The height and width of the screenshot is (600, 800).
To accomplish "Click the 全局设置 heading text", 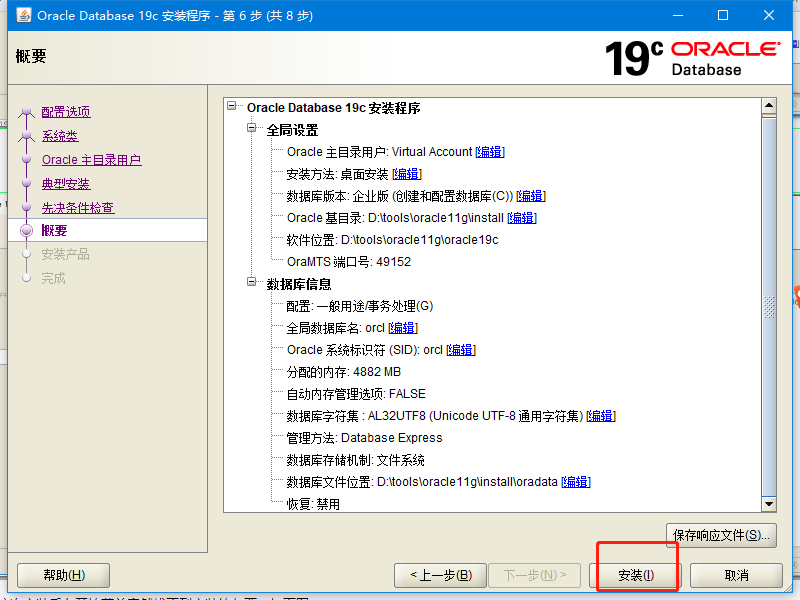I will [292, 130].
